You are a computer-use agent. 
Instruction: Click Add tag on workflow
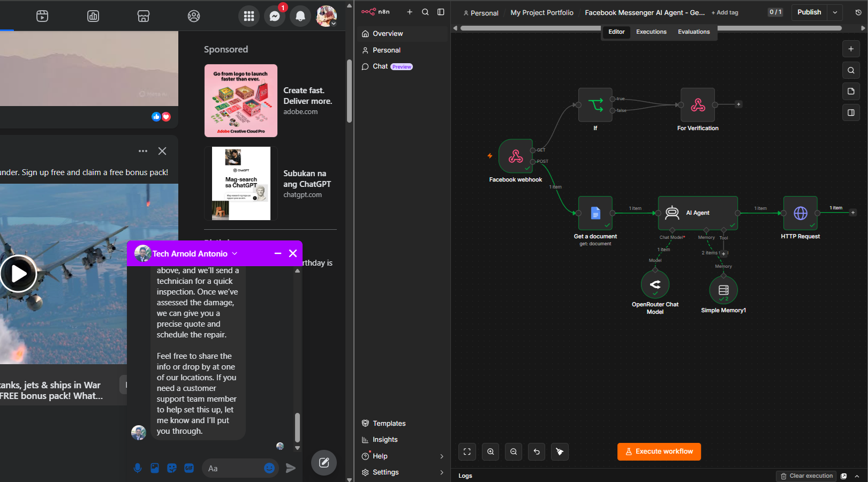(x=724, y=13)
